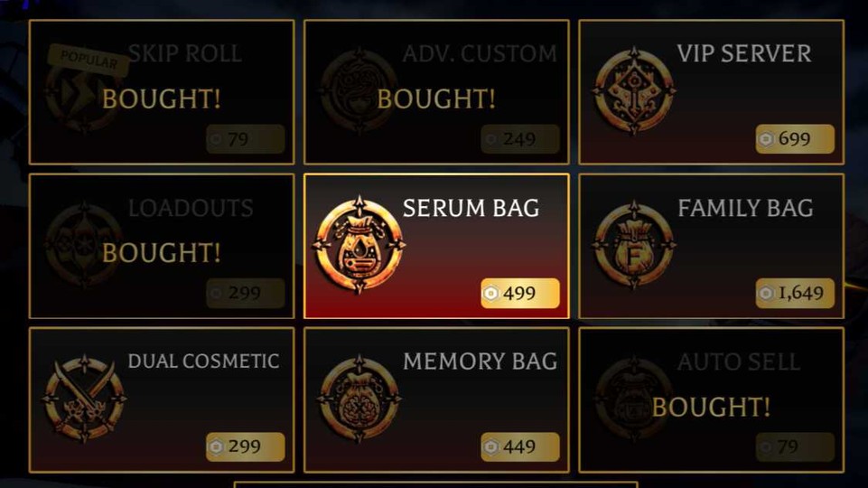Click the Auto Sell Bought! label
This screenshot has height=488, width=868.
click(x=711, y=408)
